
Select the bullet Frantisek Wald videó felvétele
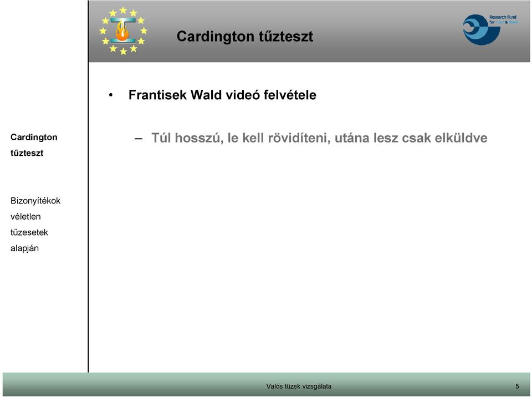(x=222, y=95)
